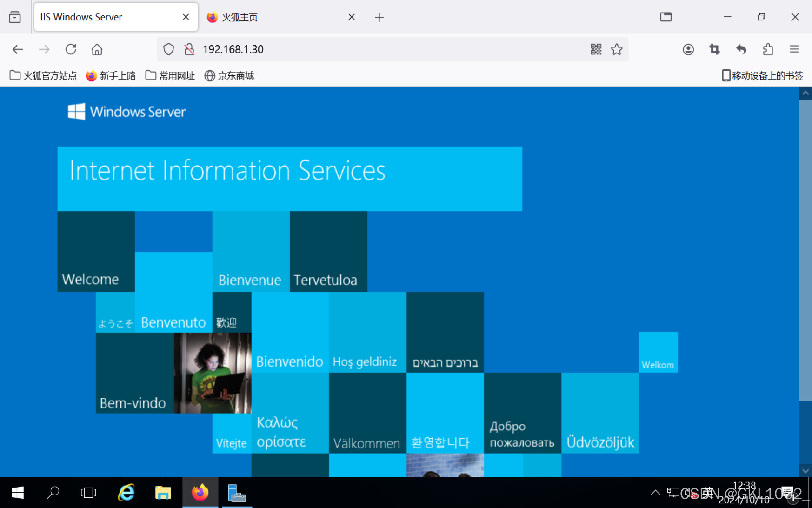Click the 歡迎 tile
The height and width of the screenshot is (508, 812).
[232, 312]
